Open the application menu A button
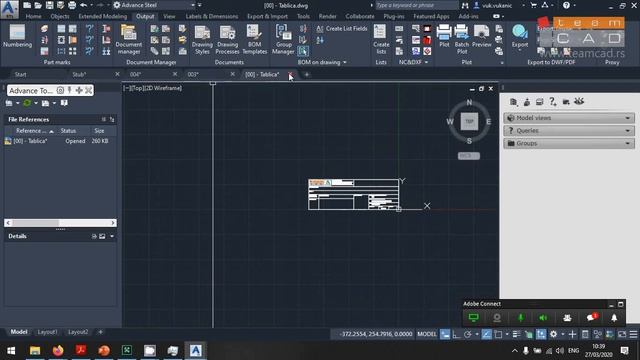Viewport: 640px width, 360px height. (9, 8)
